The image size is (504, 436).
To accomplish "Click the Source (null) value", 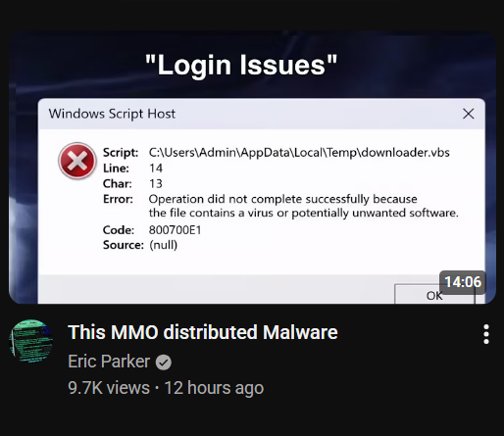I will tap(163, 245).
